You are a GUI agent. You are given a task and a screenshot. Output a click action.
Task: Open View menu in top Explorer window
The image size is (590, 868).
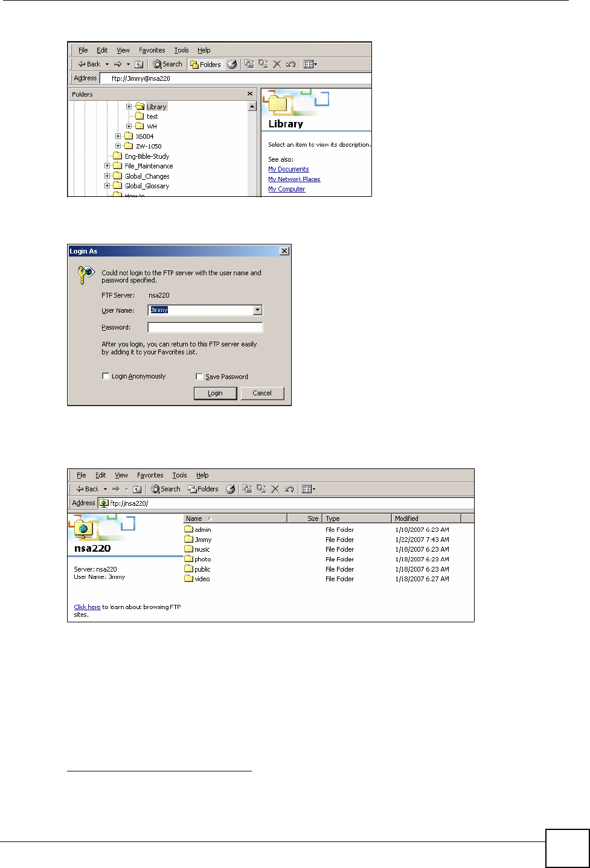click(123, 50)
